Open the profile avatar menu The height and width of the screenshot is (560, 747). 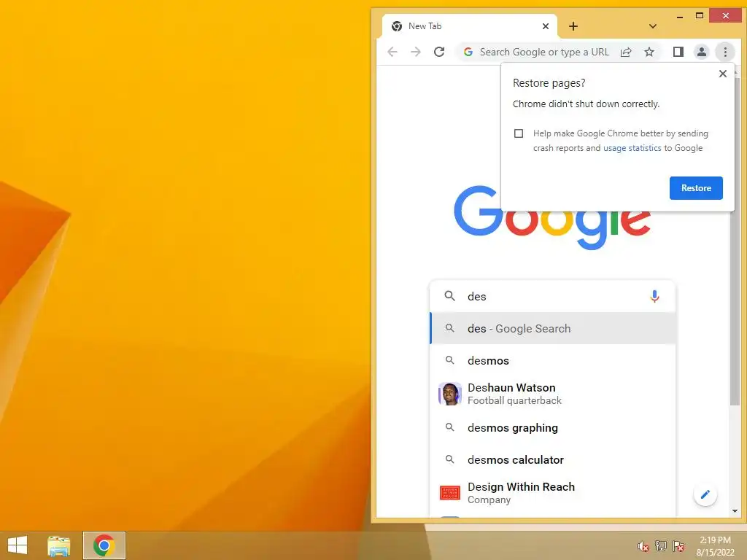701,52
